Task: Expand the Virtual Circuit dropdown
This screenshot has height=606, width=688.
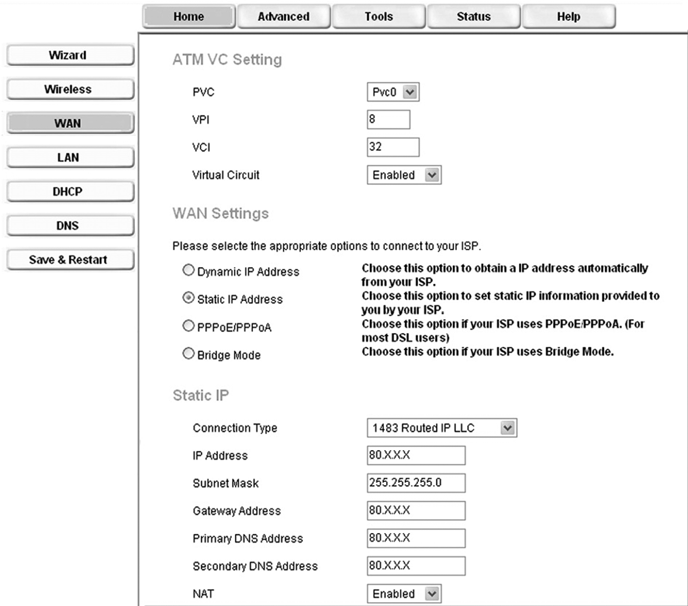Action: coord(404,175)
